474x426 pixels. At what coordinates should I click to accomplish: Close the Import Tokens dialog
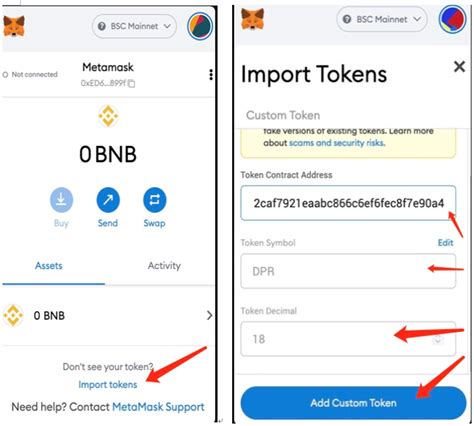pos(459,67)
